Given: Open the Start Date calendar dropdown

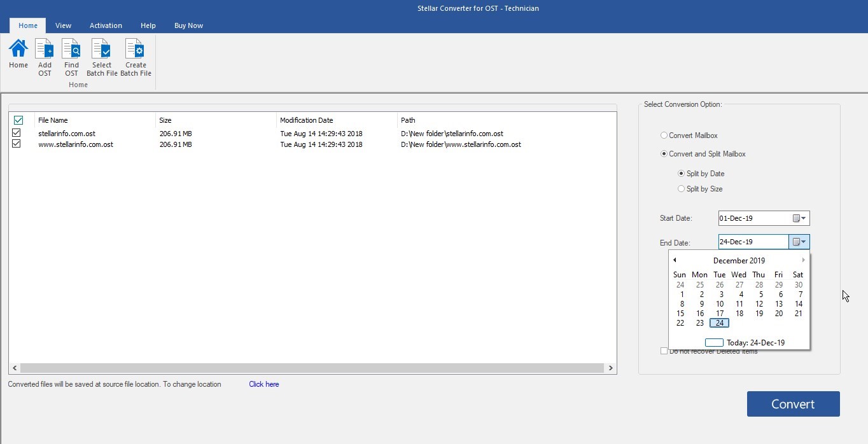Looking at the screenshot, I should tap(799, 219).
